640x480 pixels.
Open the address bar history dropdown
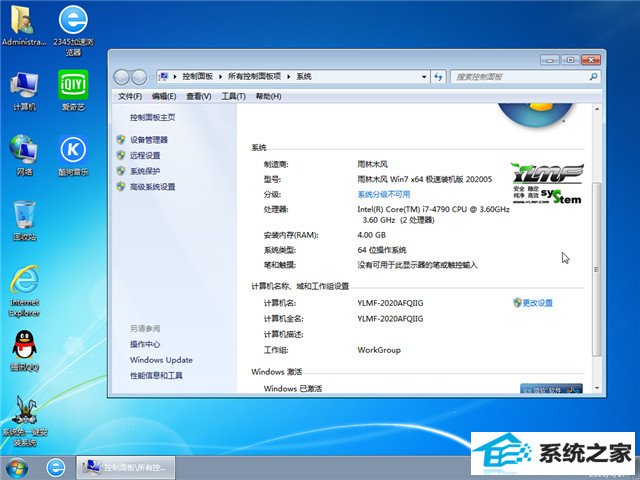424,76
